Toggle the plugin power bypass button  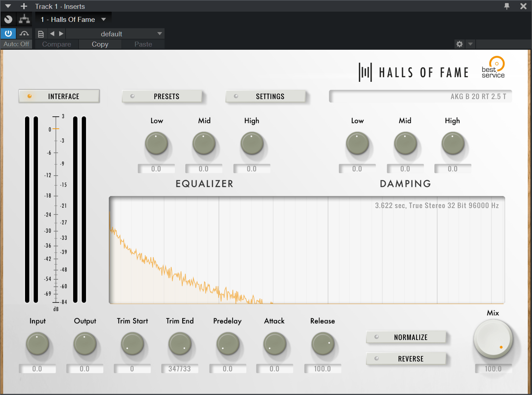click(8, 34)
